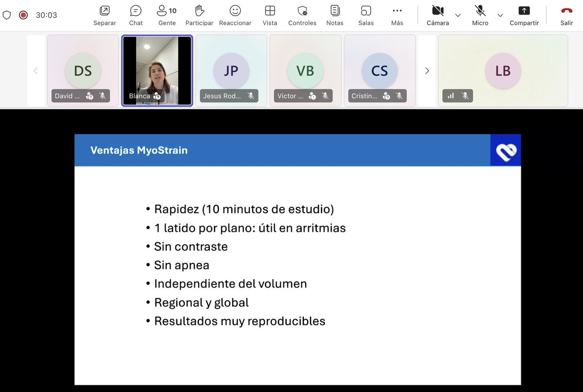Show next participants with right chevron

point(427,71)
